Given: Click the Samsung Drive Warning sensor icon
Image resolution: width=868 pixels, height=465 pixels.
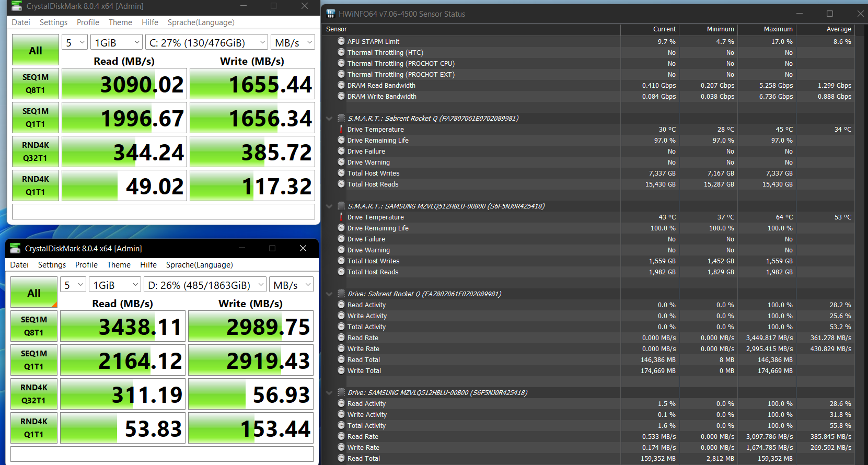Looking at the screenshot, I should [341, 250].
